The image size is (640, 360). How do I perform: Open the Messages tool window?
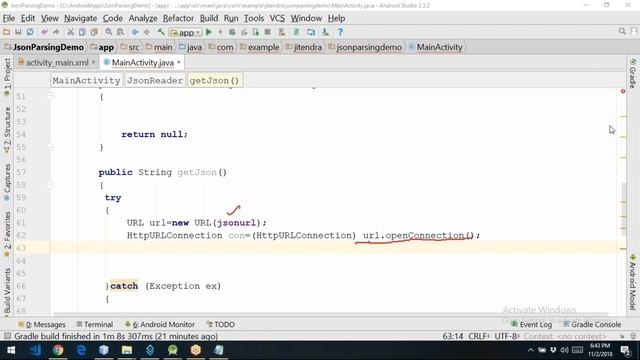(x=42, y=324)
